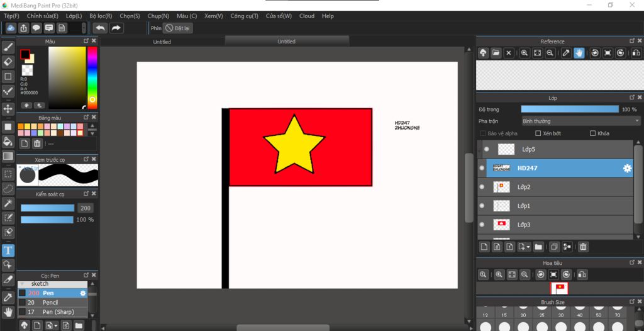Viewport: 644px width, 331px height.
Task: Open the Lớp(L) menu
Action: 74,16
